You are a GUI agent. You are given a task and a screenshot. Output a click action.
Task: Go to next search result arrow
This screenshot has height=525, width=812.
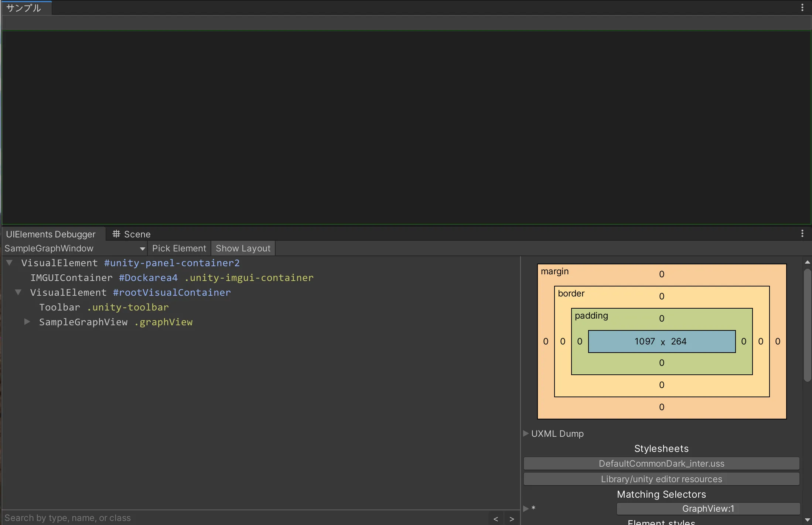[512, 519]
